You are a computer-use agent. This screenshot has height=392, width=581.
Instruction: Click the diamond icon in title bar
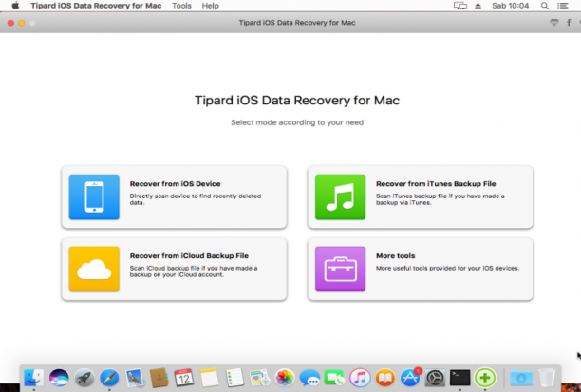(x=554, y=23)
